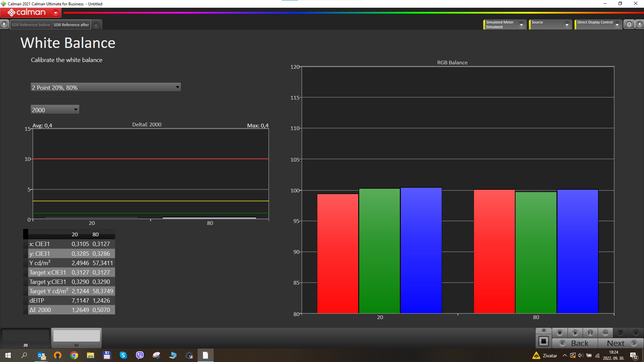Click the play/read single measurement icon
Screen dimensions: 644x362
coord(575,333)
